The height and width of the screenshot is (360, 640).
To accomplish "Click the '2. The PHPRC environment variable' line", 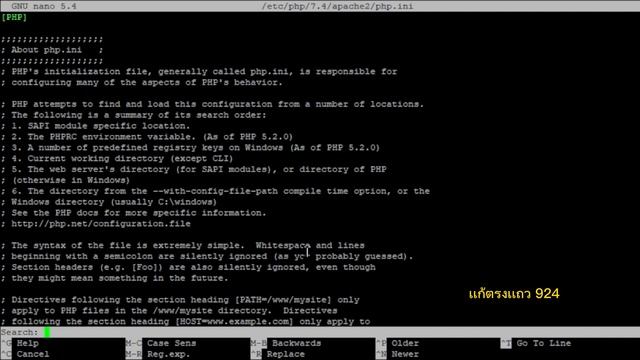I will click(x=147, y=137).
